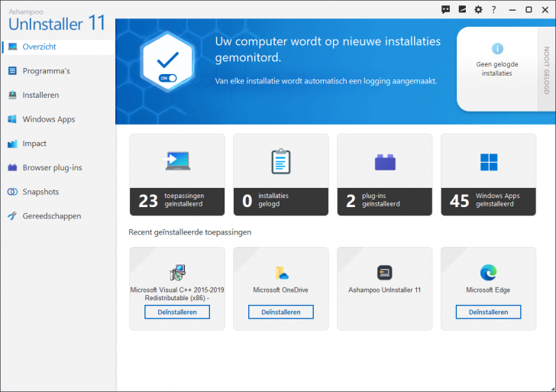Viewport: 556px width, 392px height.
Task: Go to Programma's section
Action: coord(58,71)
